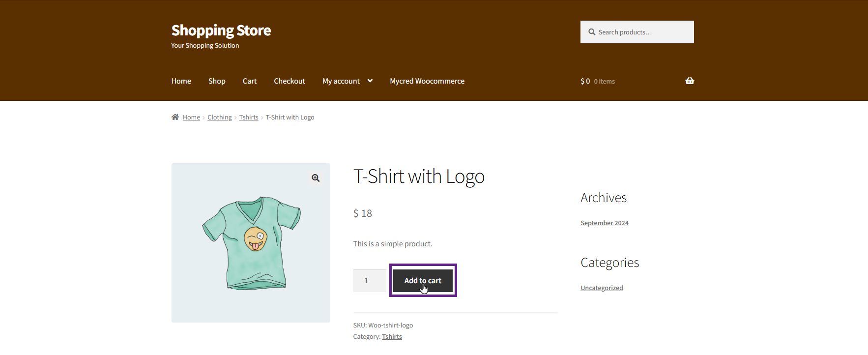The height and width of the screenshot is (355, 868).
Task: Open the Shop menu item
Action: coord(217,81)
